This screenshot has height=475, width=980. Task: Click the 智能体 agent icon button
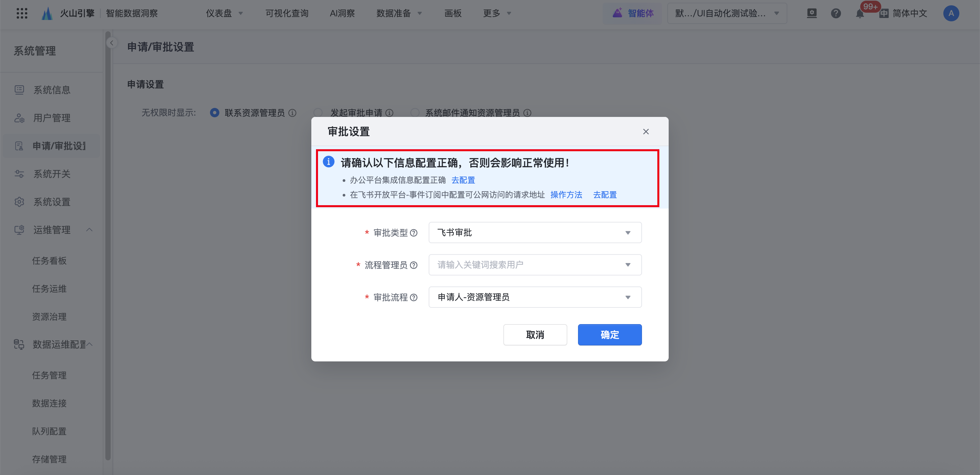[x=633, y=13]
